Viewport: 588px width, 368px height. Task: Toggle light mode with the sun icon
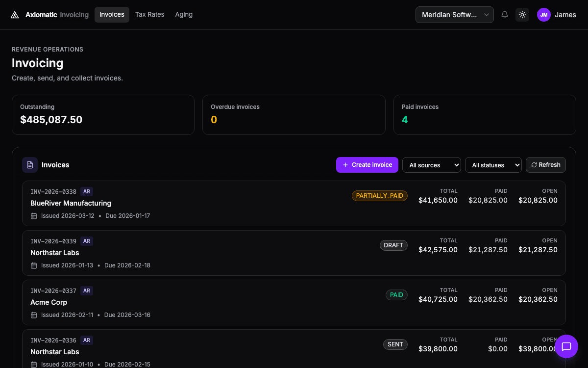click(522, 15)
